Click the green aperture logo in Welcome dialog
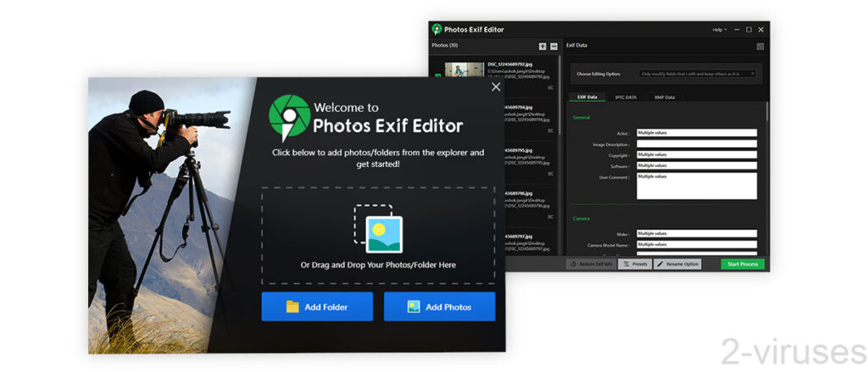 [x=289, y=117]
